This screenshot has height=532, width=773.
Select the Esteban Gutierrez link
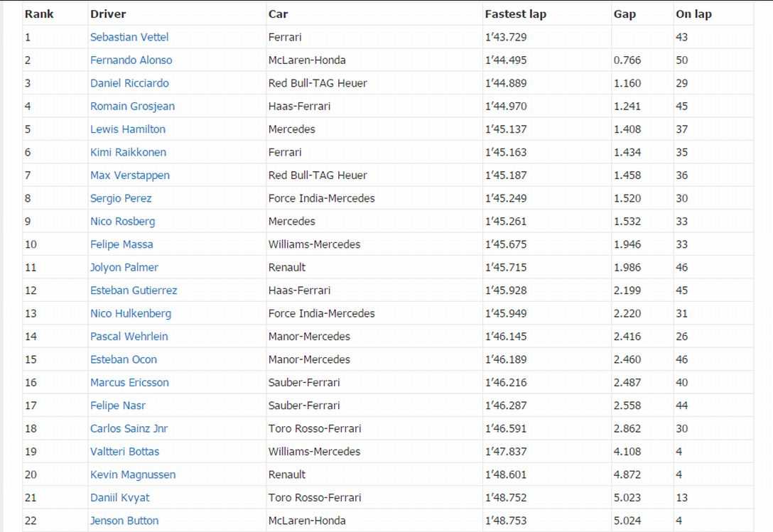[x=134, y=291]
